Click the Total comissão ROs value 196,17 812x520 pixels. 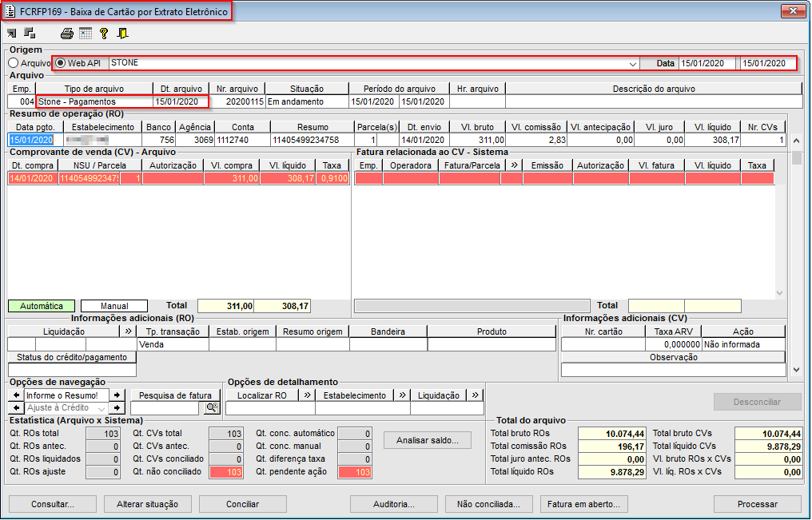point(612,447)
